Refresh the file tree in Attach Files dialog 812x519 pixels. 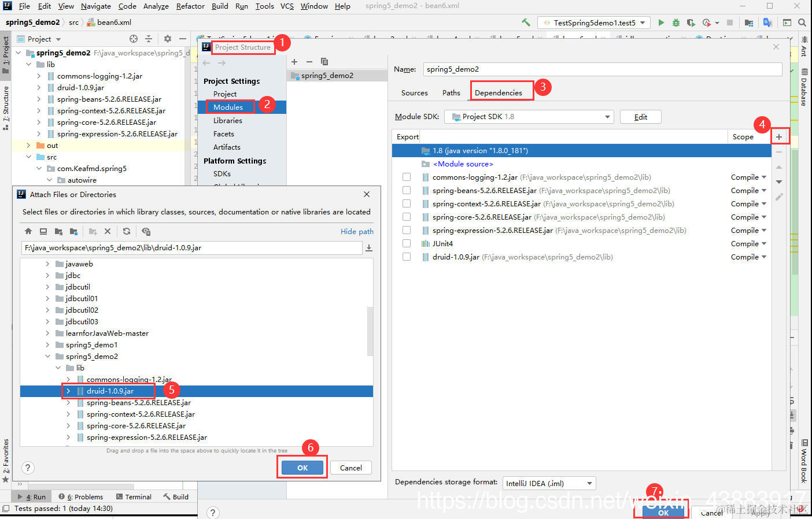(x=127, y=231)
